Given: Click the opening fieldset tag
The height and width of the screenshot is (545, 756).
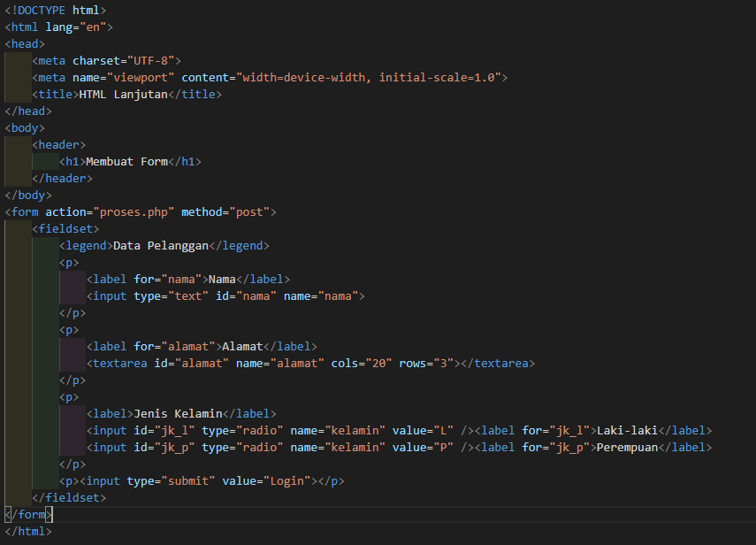Looking at the screenshot, I should [65, 228].
